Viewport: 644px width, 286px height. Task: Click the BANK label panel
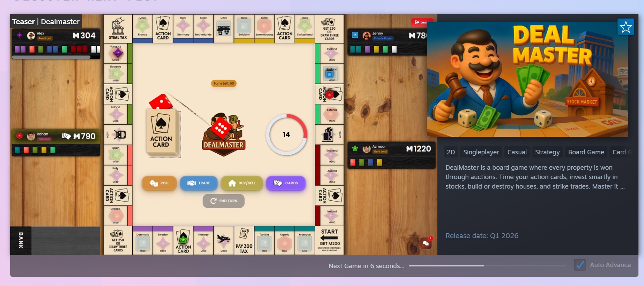[x=21, y=241]
